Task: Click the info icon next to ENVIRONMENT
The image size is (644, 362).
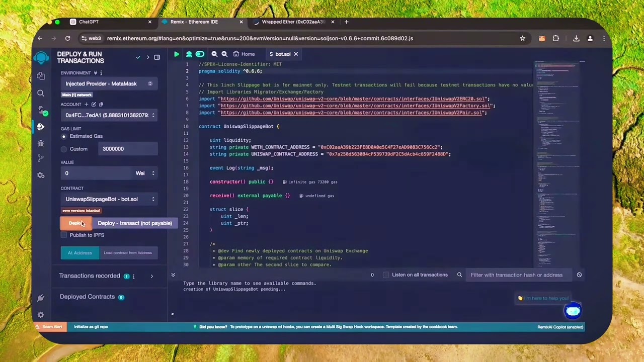Action: tap(101, 73)
